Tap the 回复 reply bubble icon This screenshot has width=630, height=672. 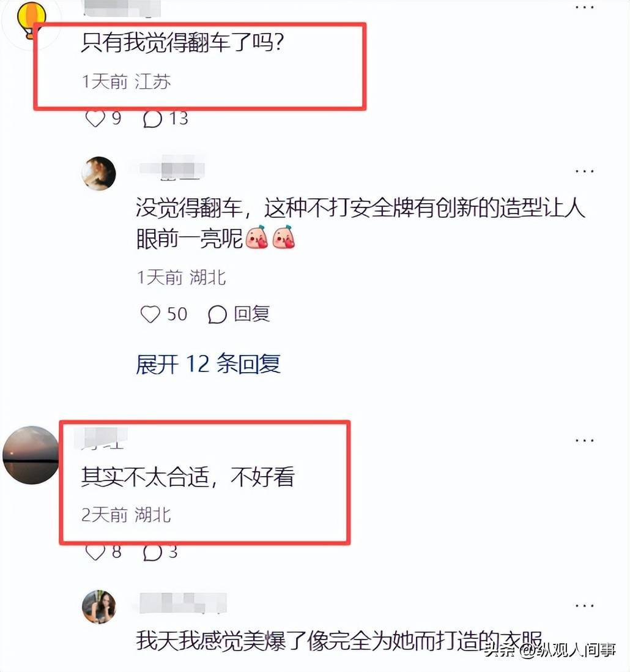(217, 314)
